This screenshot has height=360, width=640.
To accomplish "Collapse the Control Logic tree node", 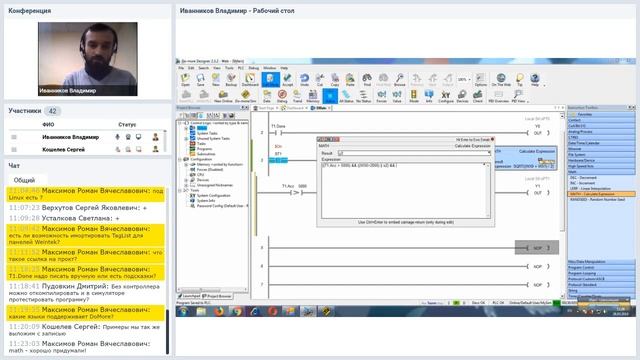I will pyautogui.click(x=180, y=123).
